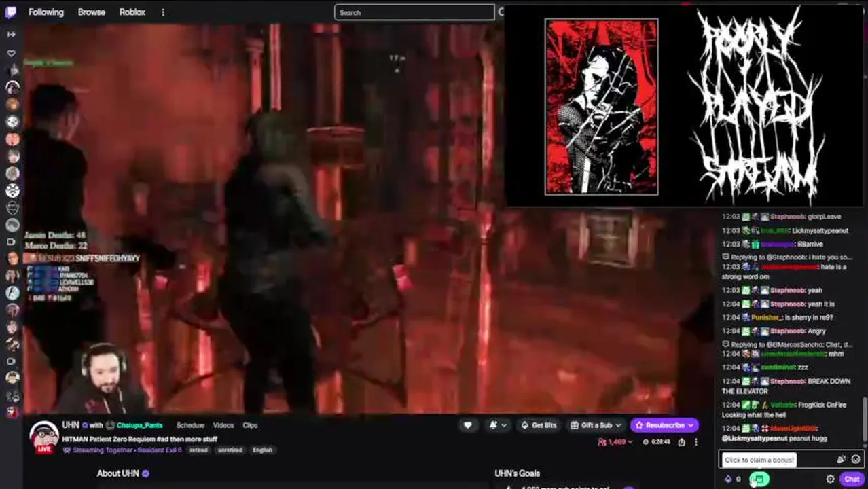Click the share stream icon
The height and width of the screenshot is (489, 868).
681,442
